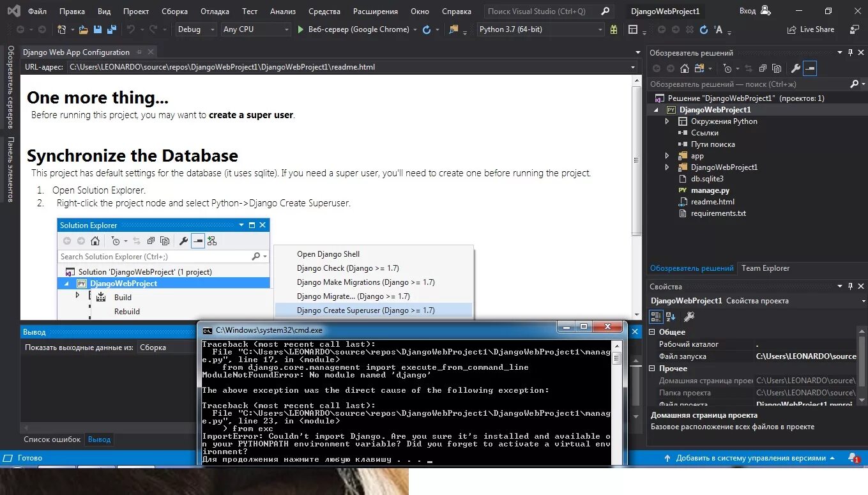The width and height of the screenshot is (868, 495).
Task: Click the Вход sign-in account icon
Action: click(x=765, y=11)
